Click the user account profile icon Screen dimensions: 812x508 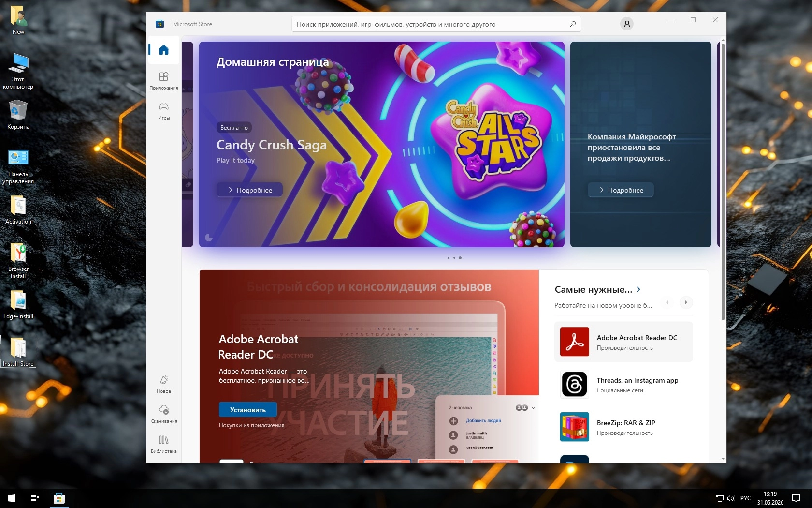[626, 24]
